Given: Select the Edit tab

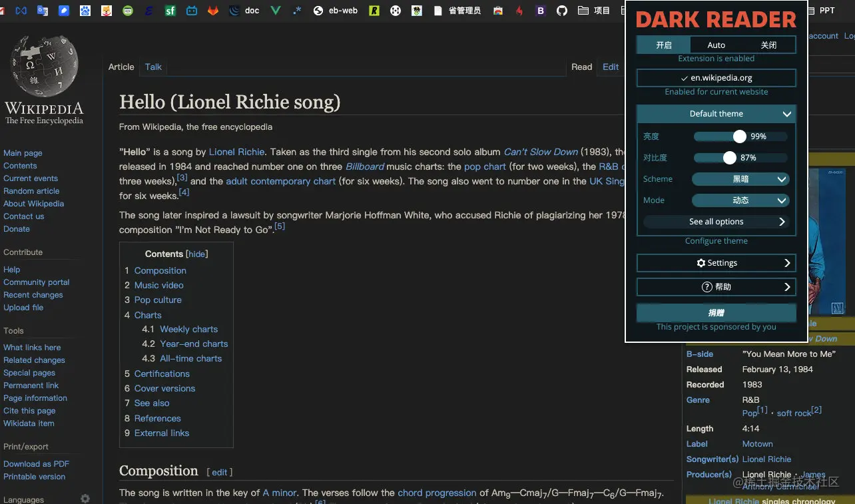Looking at the screenshot, I should coord(611,67).
